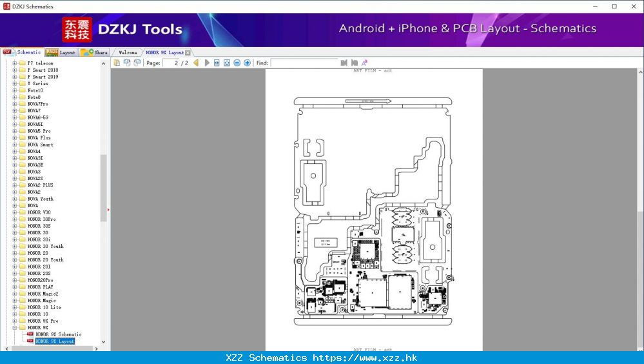Expand the HONOR Magic2 folder
The width and height of the screenshot is (644, 364).
coord(15,294)
